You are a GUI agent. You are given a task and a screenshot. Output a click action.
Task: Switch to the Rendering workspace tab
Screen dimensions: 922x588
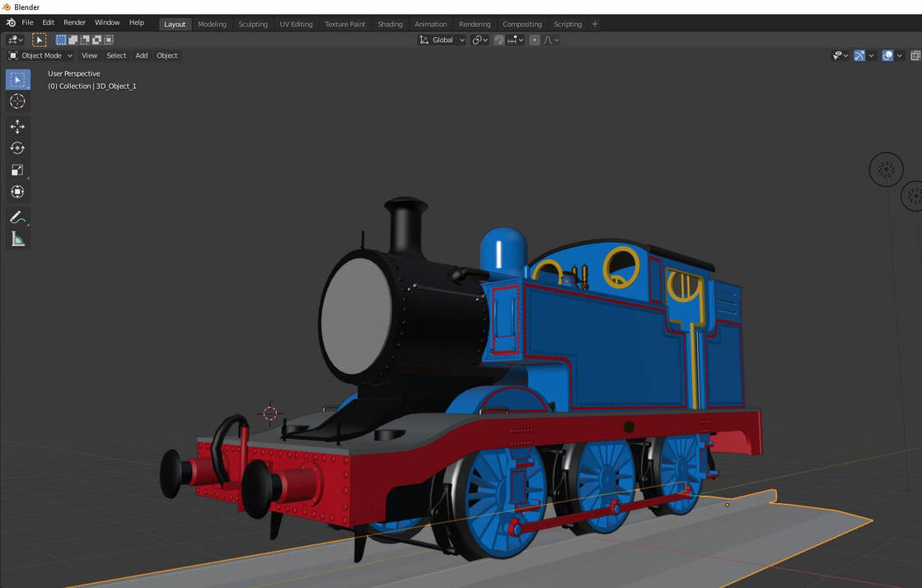click(475, 24)
